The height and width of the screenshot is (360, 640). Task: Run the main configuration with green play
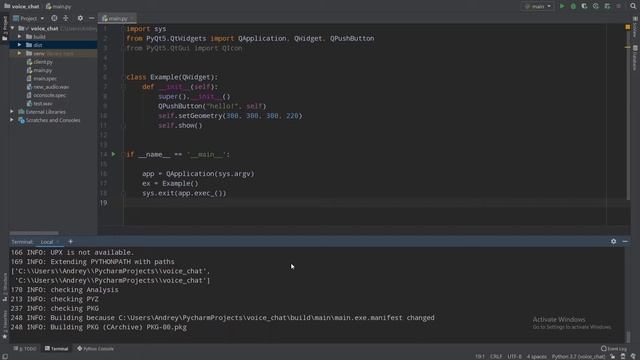562,6
